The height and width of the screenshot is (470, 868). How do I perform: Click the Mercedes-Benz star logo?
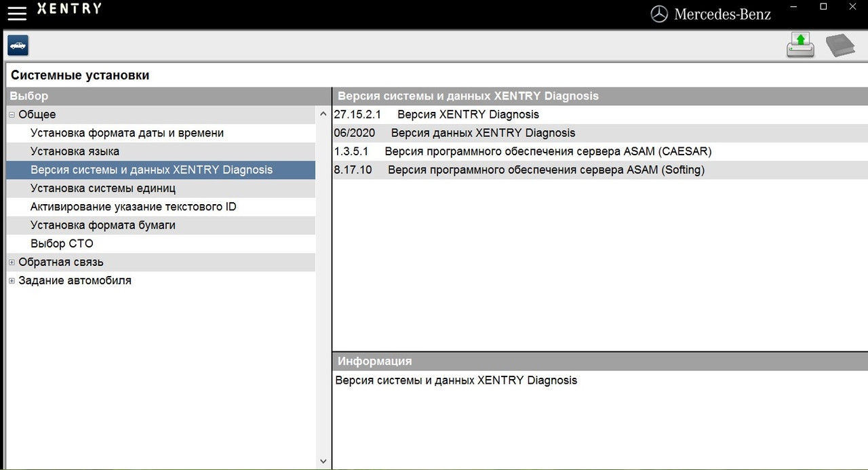[659, 14]
